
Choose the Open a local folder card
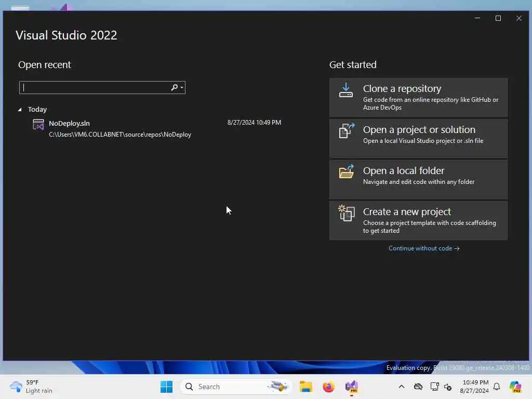click(418, 179)
